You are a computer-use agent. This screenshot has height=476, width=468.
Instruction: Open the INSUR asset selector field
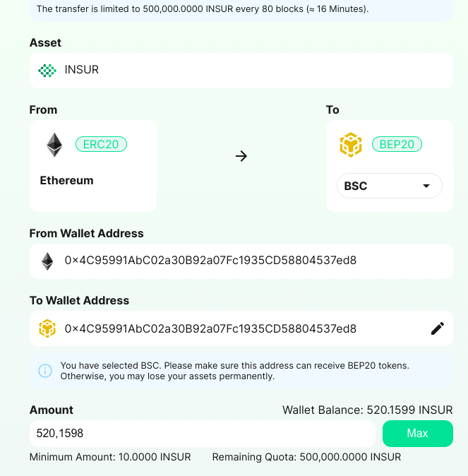[241, 71]
